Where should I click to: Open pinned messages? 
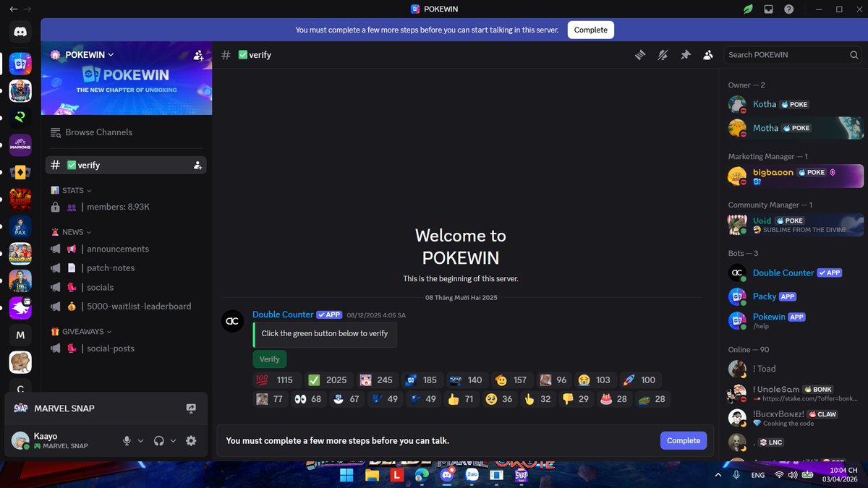click(685, 55)
